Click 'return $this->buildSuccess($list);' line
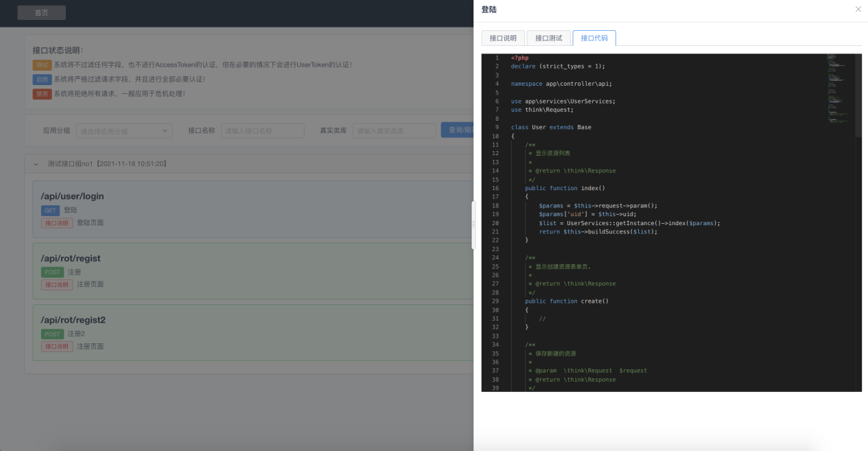Viewport: 868px width, 451px height. [x=598, y=231]
